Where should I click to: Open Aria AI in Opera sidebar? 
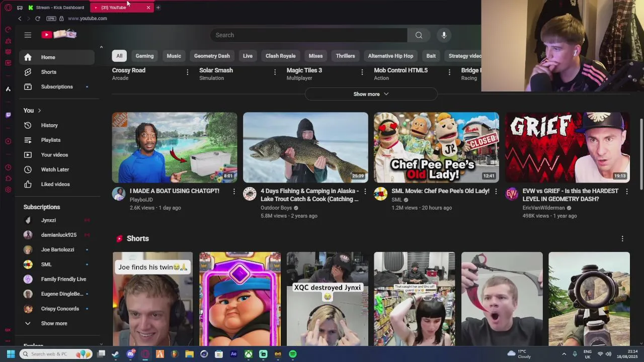click(x=8, y=89)
